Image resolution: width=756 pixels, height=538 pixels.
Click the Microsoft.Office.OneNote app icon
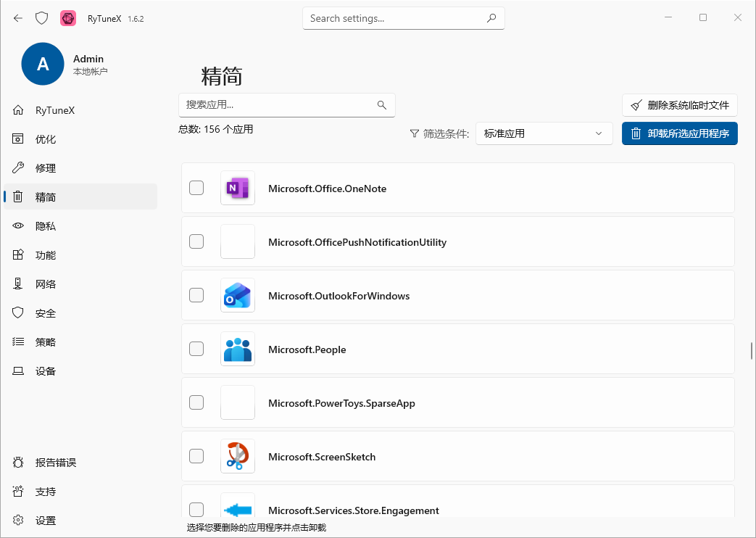tap(237, 189)
